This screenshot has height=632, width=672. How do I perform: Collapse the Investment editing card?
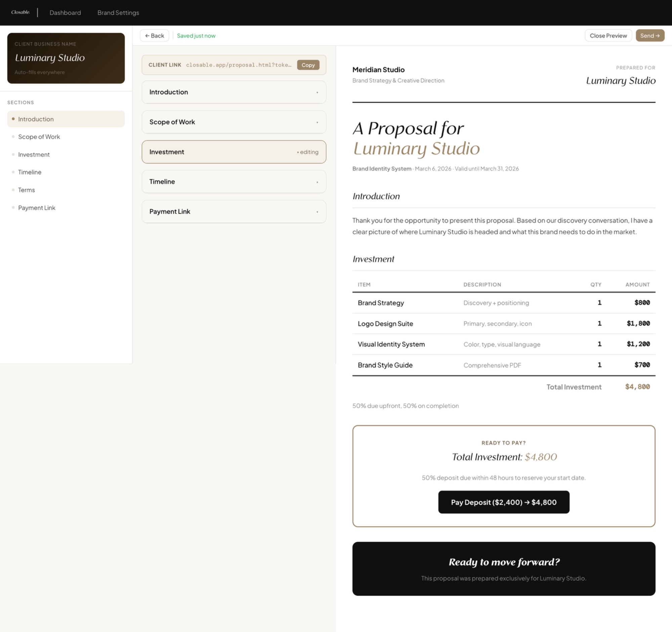[x=234, y=152]
